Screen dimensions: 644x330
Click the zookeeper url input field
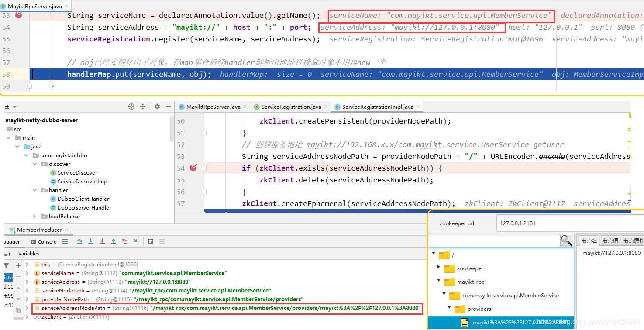(570, 223)
